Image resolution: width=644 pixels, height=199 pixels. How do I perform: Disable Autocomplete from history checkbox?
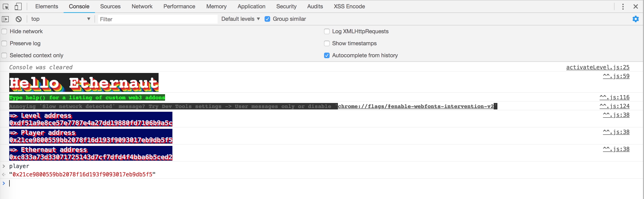click(x=327, y=56)
